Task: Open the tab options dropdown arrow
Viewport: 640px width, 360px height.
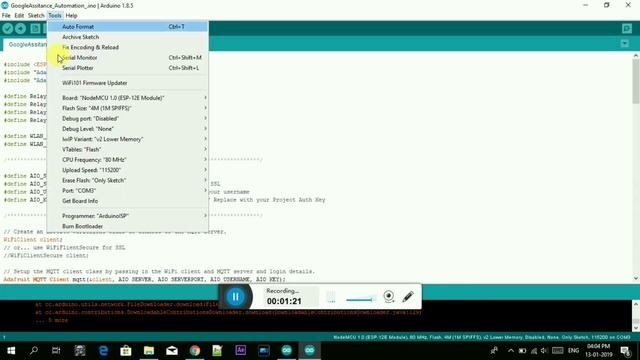Action: coord(624,43)
